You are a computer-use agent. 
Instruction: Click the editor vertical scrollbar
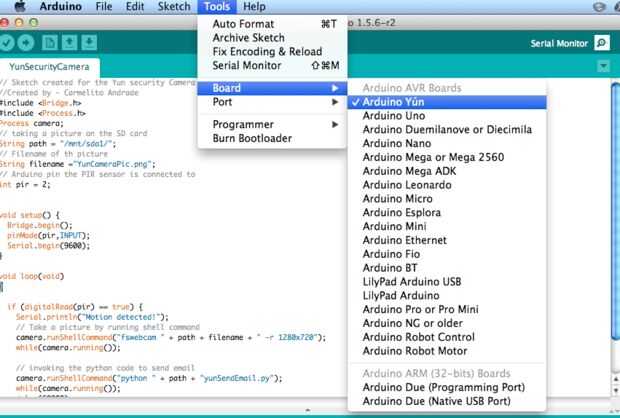[615, 210]
